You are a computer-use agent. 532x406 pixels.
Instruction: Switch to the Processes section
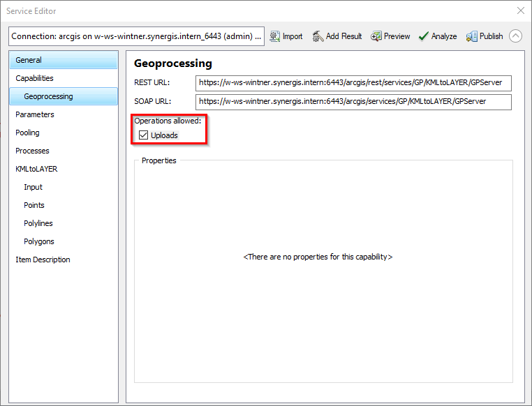[32, 151]
